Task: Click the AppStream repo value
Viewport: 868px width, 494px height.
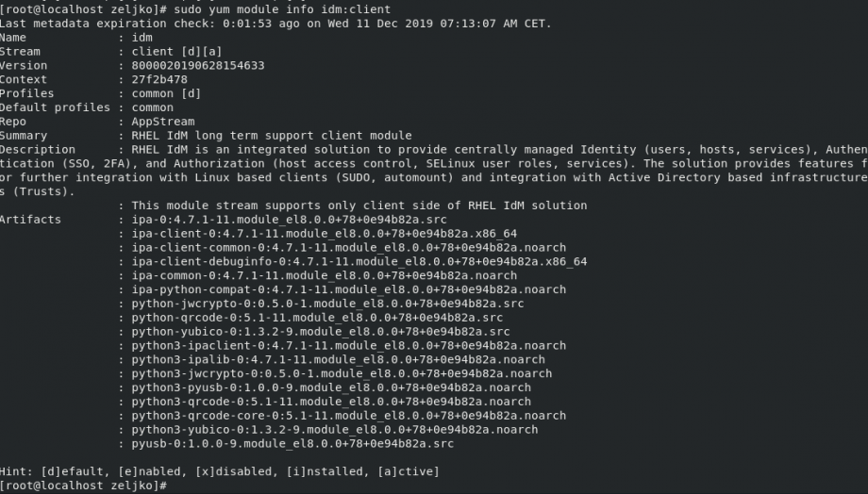Action: 162,122
